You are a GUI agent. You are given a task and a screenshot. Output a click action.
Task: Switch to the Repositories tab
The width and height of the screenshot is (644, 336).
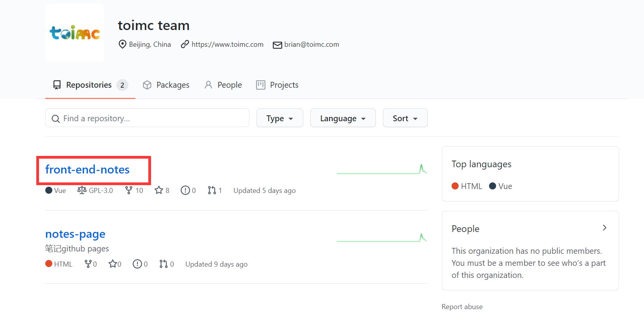90,85
